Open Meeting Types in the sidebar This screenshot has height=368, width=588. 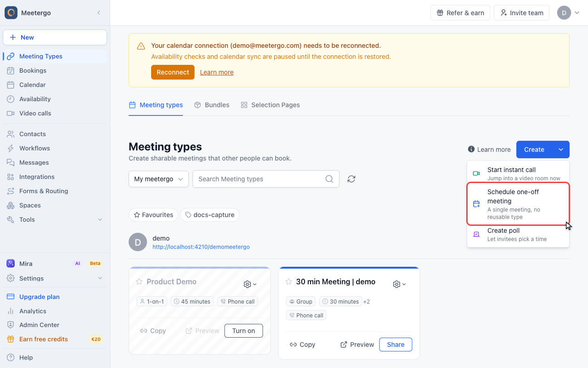55,56
